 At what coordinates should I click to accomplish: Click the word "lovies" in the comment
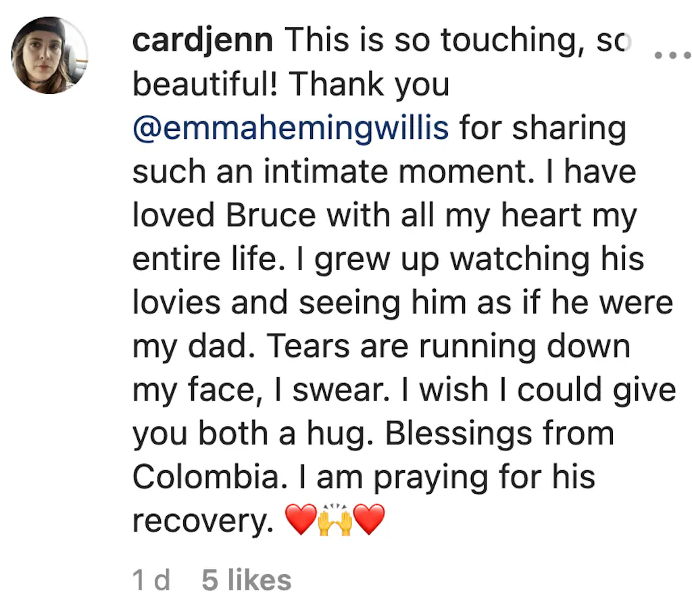(176, 303)
